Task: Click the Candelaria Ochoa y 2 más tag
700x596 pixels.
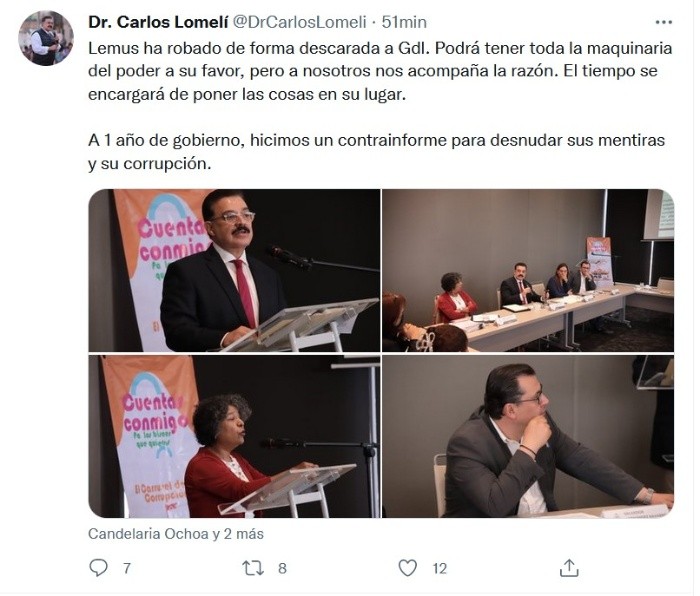Action: pos(176,534)
